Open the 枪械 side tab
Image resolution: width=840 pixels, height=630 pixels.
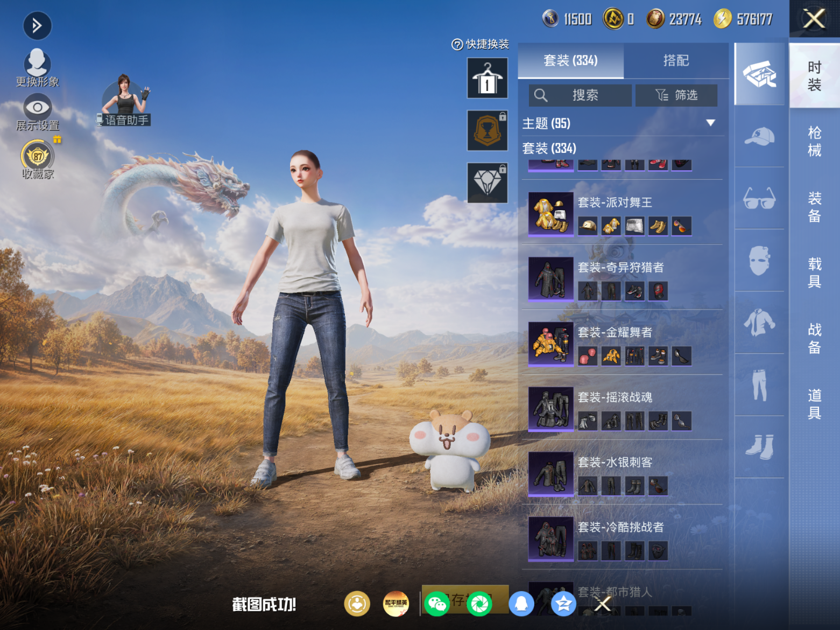click(815, 142)
